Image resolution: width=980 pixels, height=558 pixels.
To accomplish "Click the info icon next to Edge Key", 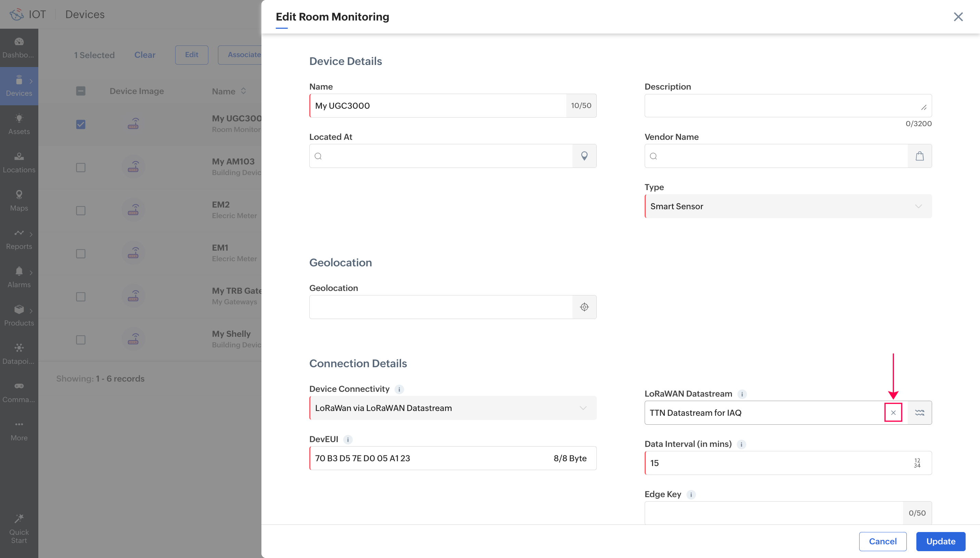I will coord(691,494).
